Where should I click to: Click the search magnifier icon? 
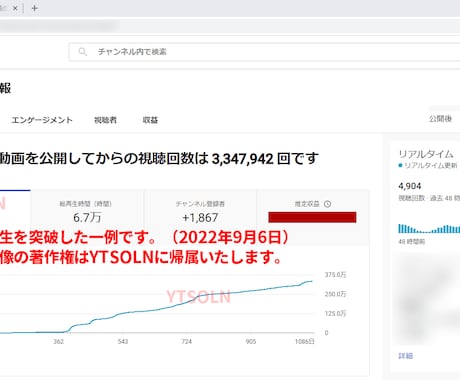[x=82, y=52]
